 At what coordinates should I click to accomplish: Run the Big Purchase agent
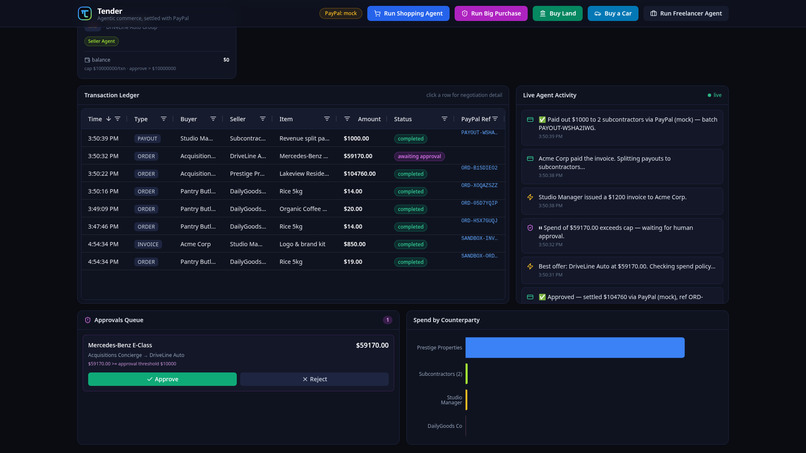491,13
